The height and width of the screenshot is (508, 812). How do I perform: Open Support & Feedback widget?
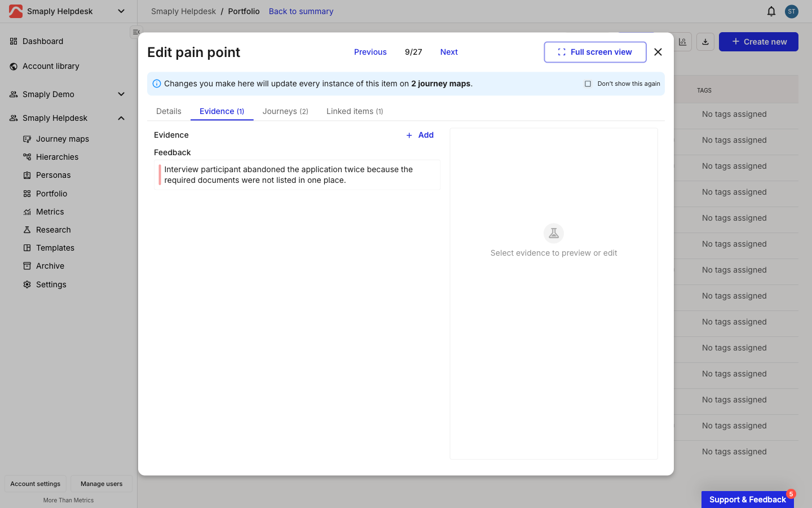tap(748, 500)
